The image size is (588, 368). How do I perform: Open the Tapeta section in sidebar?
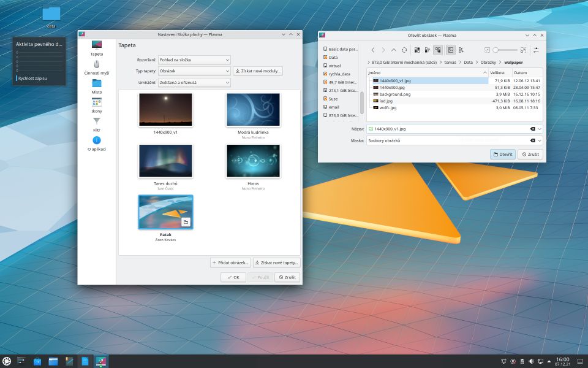[x=97, y=48]
